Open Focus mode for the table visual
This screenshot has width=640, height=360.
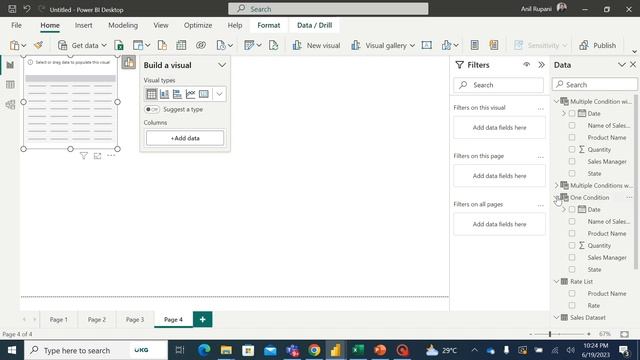click(97, 156)
